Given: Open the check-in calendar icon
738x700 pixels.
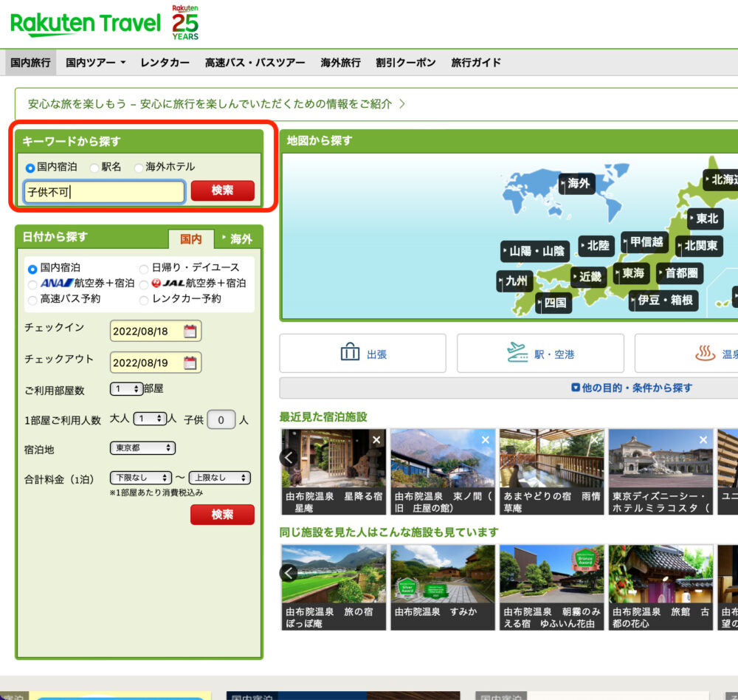Looking at the screenshot, I should tap(190, 331).
